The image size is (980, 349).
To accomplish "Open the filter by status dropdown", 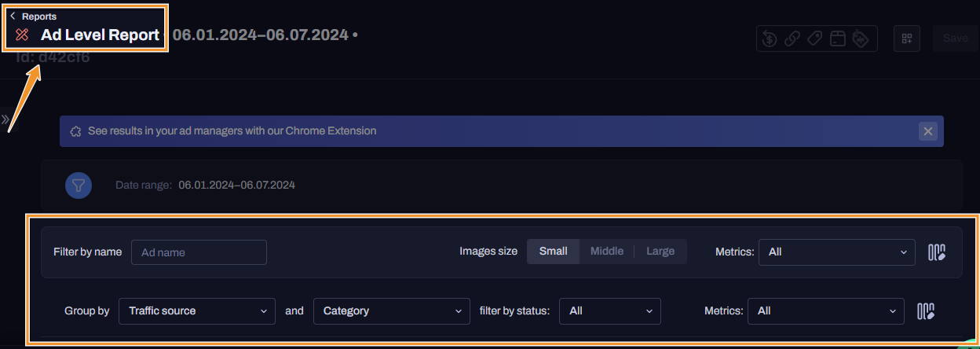I will coord(609,311).
